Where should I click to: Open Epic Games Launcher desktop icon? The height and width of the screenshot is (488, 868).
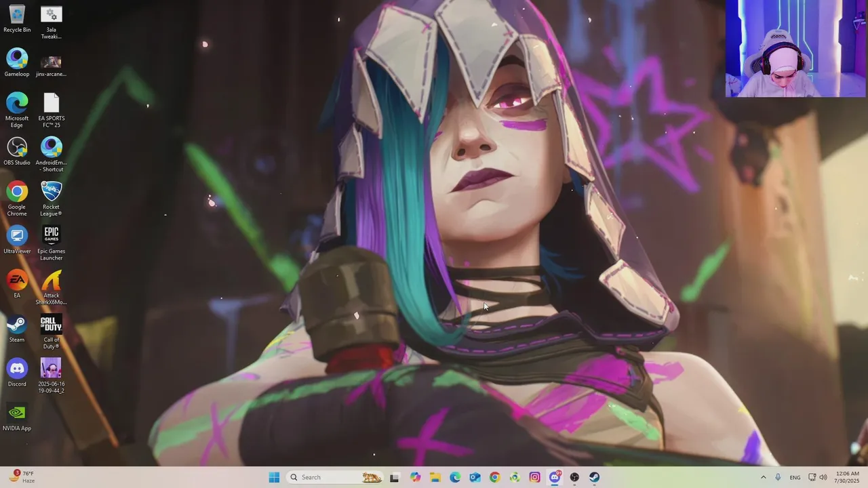click(51, 243)
